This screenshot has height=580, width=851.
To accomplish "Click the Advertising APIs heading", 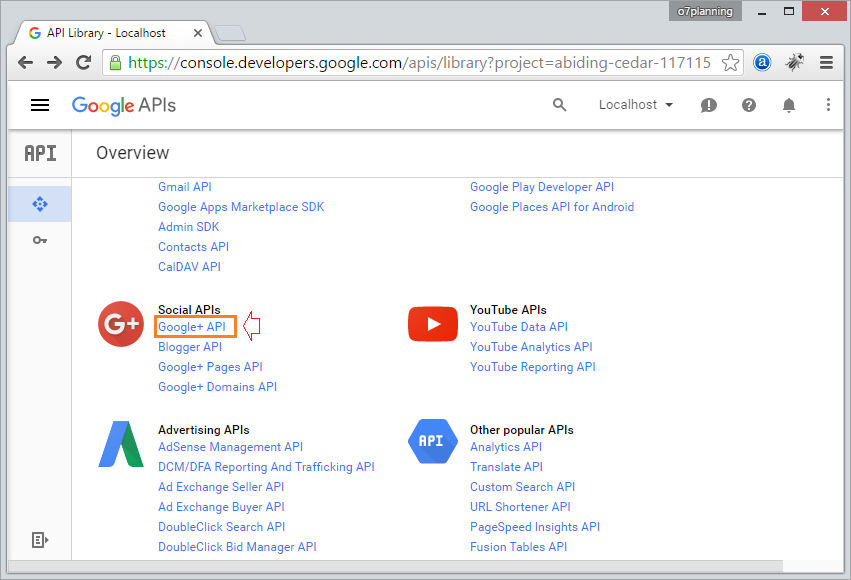I will tap(204, 430).
